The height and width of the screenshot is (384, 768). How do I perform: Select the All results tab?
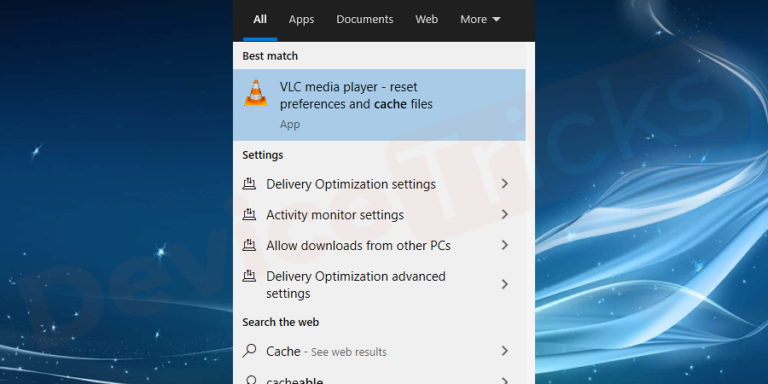(260, 20)
